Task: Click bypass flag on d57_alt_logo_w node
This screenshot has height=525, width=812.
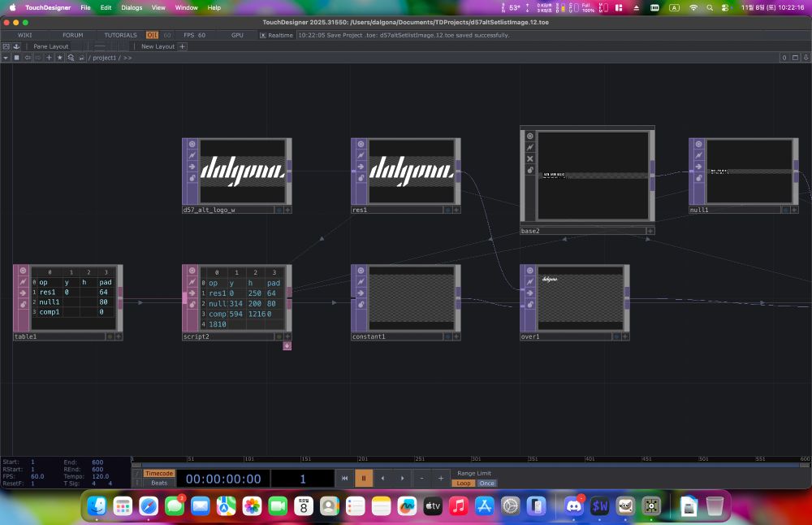Action: (192, 167)
